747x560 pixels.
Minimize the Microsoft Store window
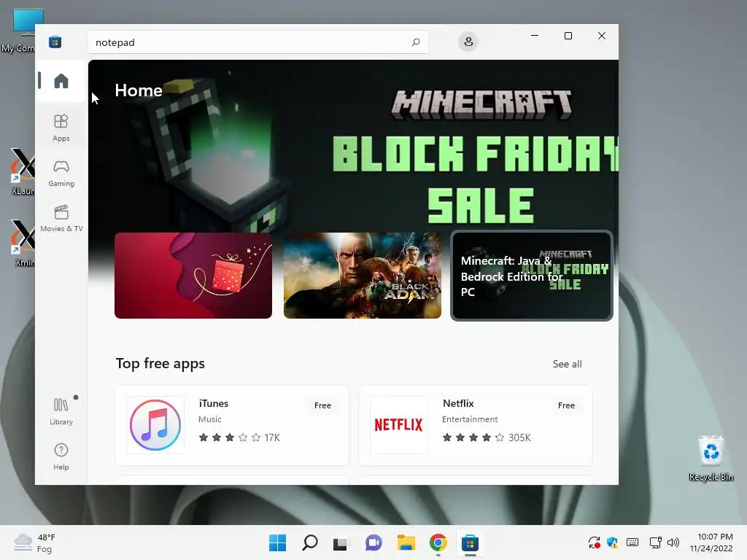[x=535, y=36]
